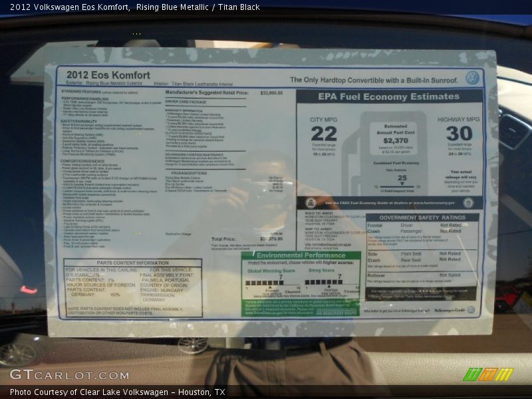Click the 'PERFORMANCE/HANDLING' section heading
Image resolution: width=532 pixels, height=399 pixels.
(85, 98)
